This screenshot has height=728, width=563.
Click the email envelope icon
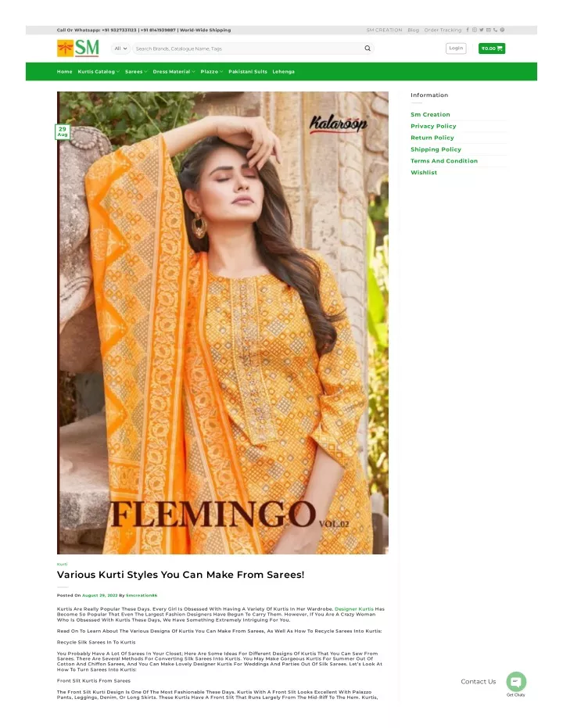tap(488, 30)
